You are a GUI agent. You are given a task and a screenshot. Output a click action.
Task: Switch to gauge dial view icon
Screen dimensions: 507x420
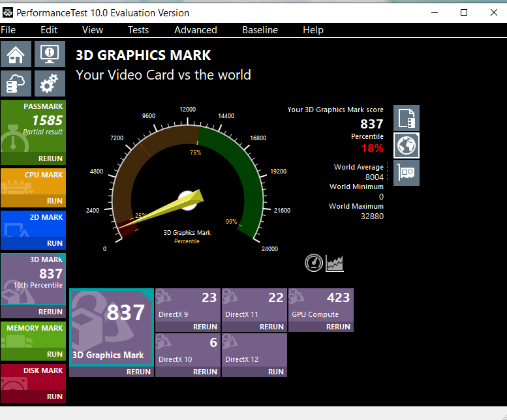(314, 263)
